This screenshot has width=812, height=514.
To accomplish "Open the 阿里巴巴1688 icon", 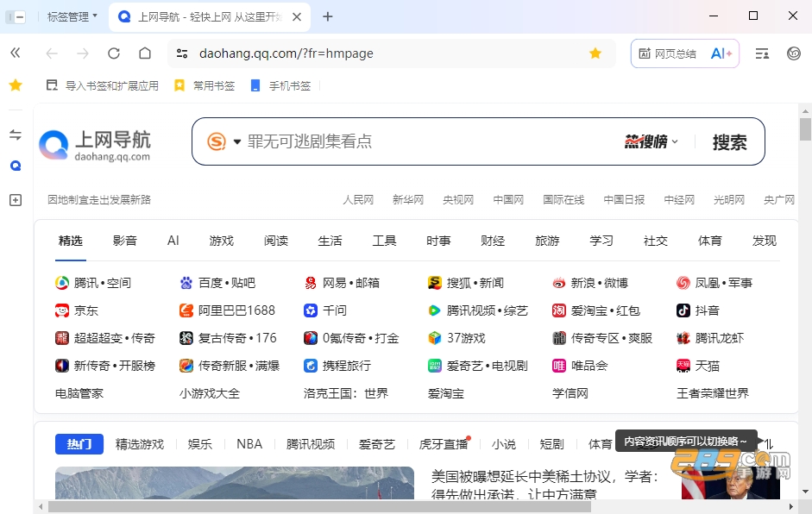I will (x=186, y=310).
